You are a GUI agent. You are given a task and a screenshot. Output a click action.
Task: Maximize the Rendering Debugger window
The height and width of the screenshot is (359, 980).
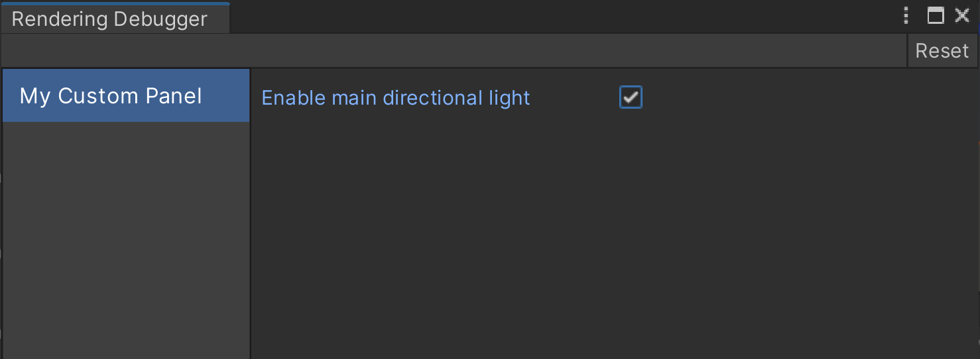(936, 17)
